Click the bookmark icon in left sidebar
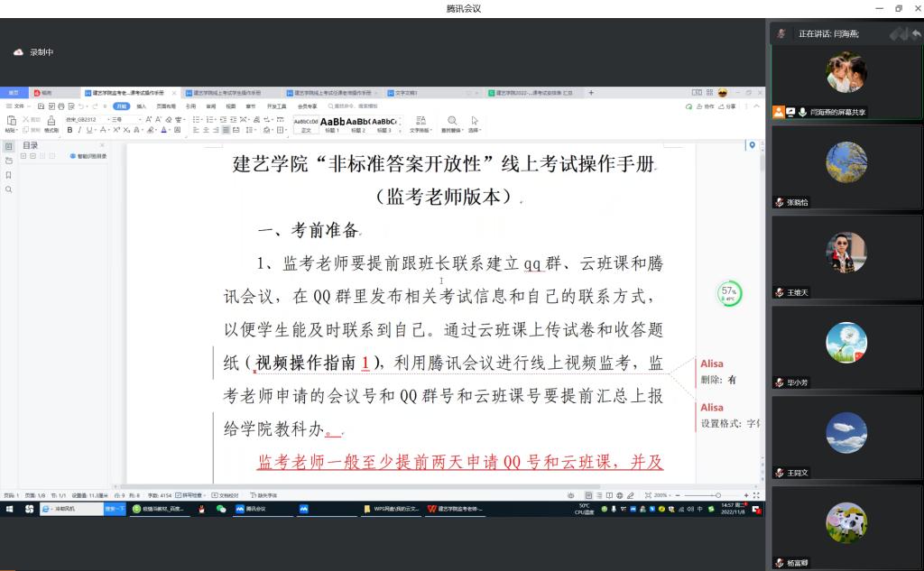The width and height of the screenshot is (924, 571). (9, 175)
